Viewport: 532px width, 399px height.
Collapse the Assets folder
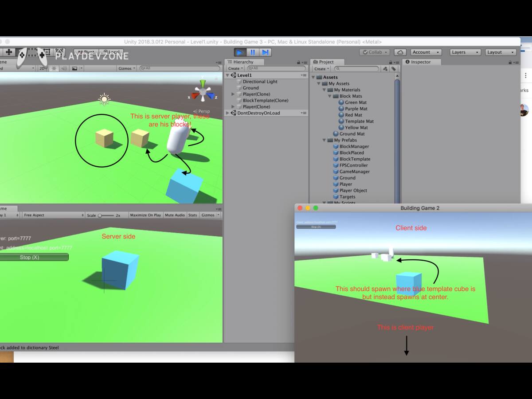point(314,77)
